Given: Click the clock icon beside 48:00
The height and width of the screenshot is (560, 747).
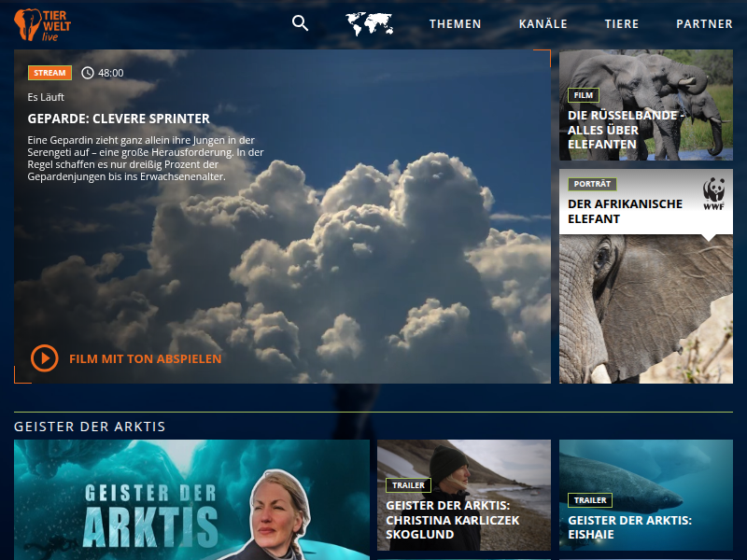Looking at the screenshot, I should click(88, 73).
